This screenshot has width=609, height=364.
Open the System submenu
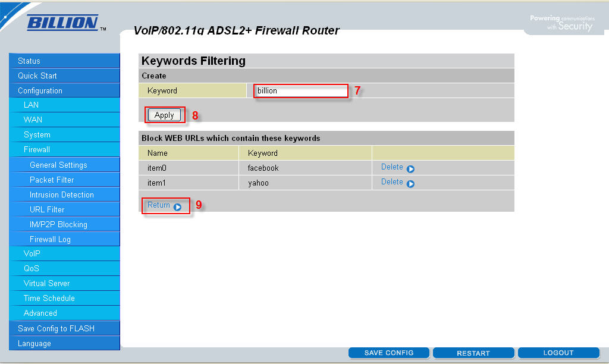(64, 135)
